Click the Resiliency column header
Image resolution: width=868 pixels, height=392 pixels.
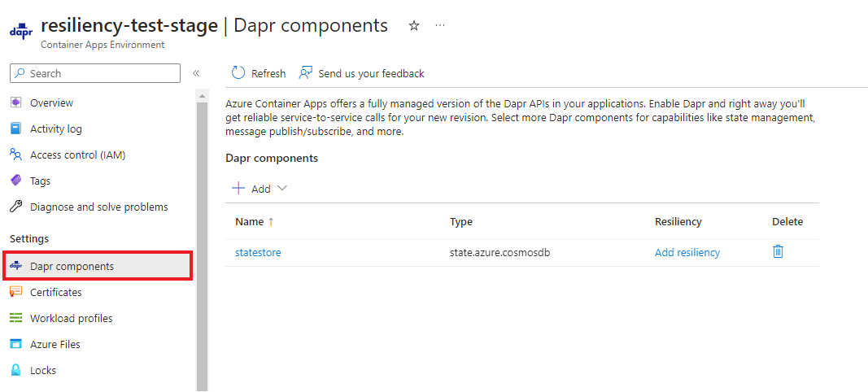pos(678,222)
